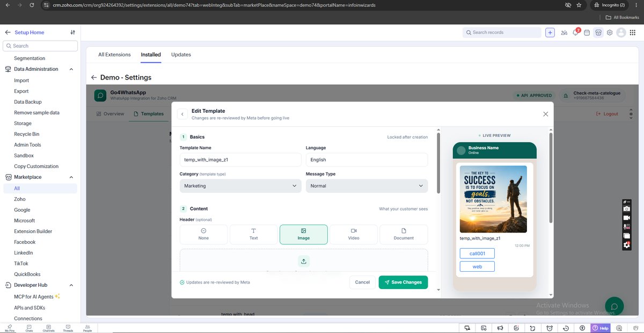Click the sidebar Search field
Screen dimensions: 644x333
point(40,46)
